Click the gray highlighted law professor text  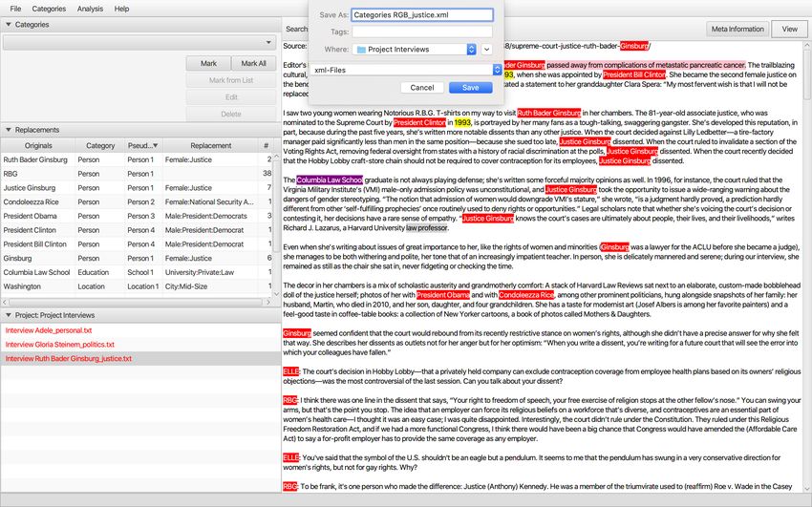point(427,227)
